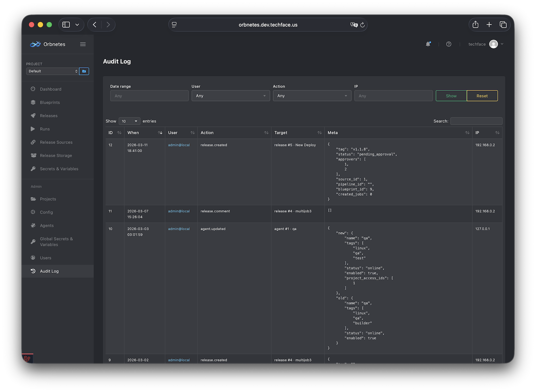Open the Agents admin page

(47, 225)
